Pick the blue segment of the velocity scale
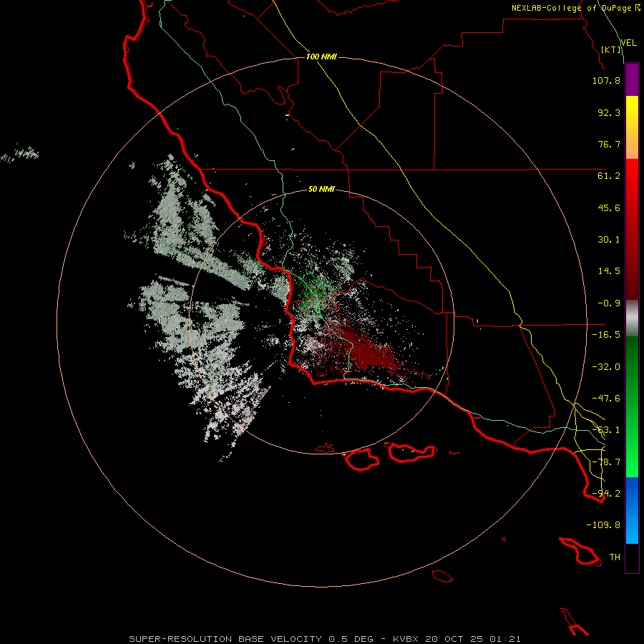644x644 pixels. click(632, 510)
